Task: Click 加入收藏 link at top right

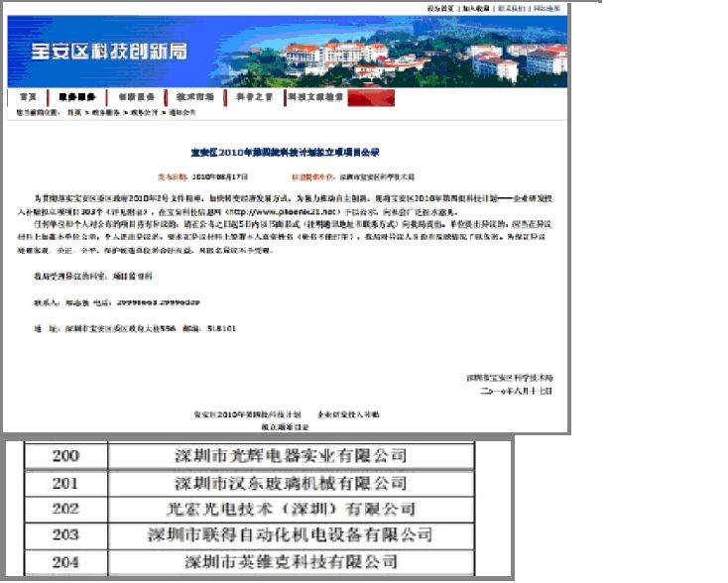Action: [476, 8]
